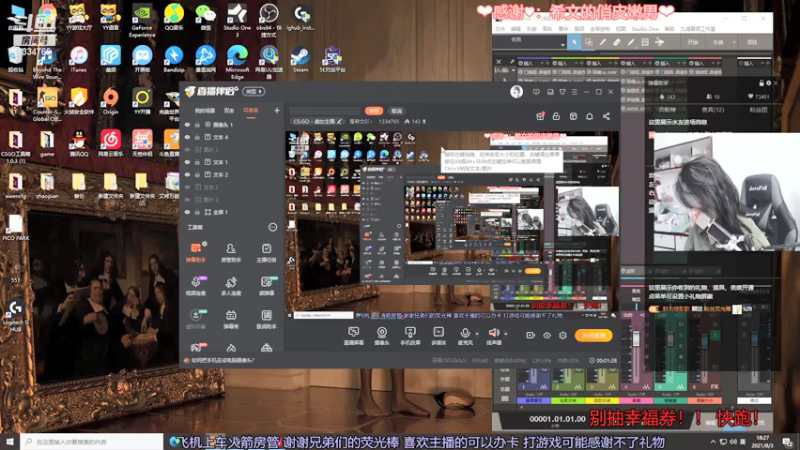Open the how-to hint link at bottom-left status bar

click(222, 360)
